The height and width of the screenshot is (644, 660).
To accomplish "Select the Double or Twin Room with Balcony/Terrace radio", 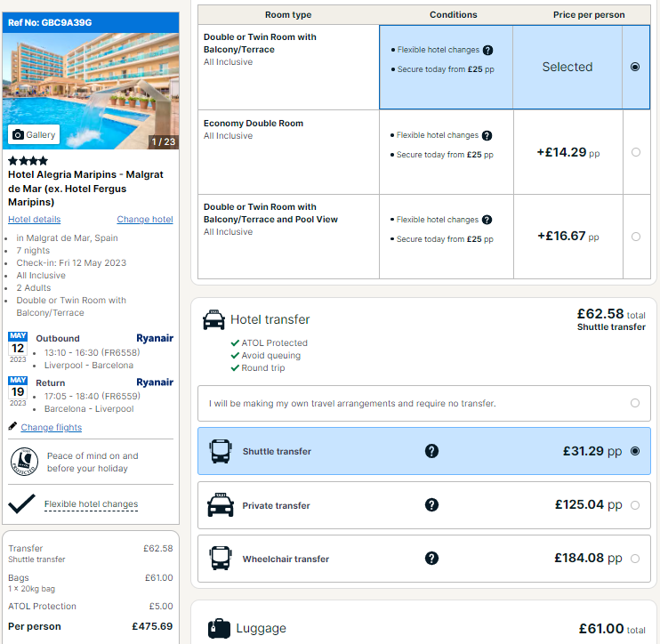I will (635, 67).
